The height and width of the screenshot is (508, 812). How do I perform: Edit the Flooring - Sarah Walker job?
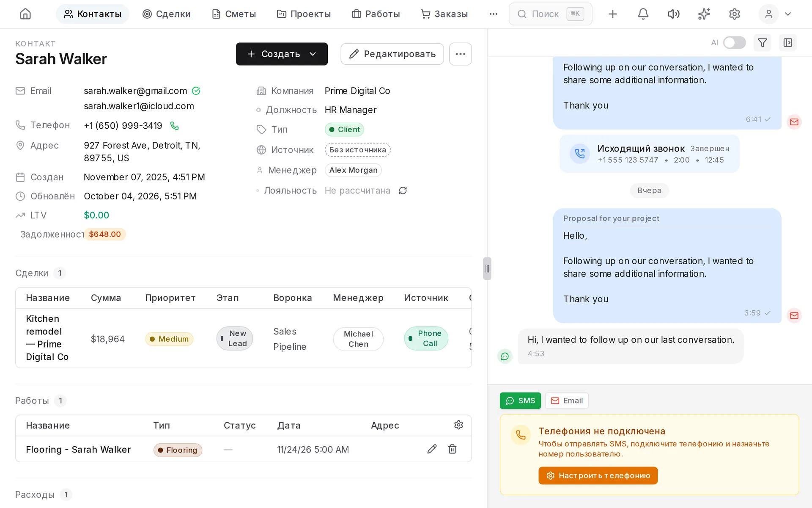(432, 449)
